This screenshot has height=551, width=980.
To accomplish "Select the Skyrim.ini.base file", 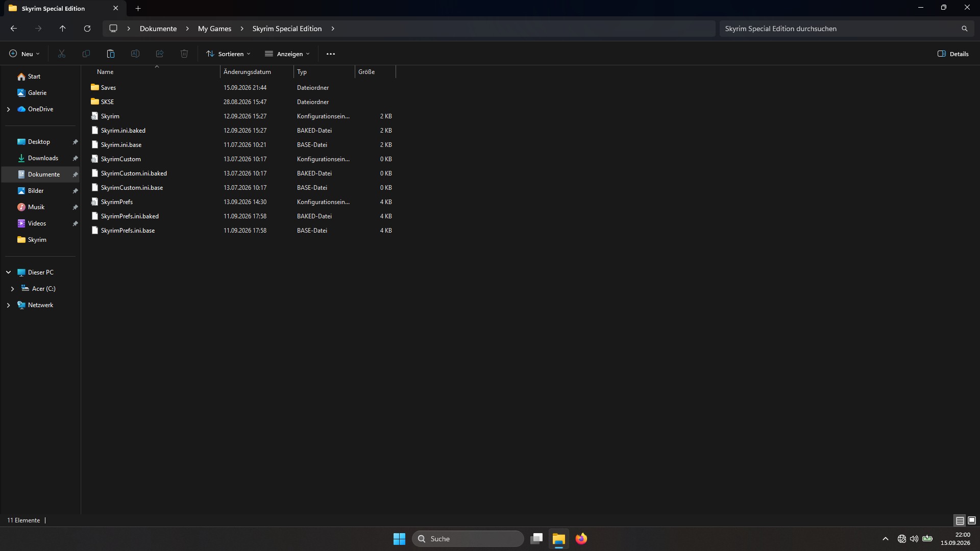I will coord(242,145).
